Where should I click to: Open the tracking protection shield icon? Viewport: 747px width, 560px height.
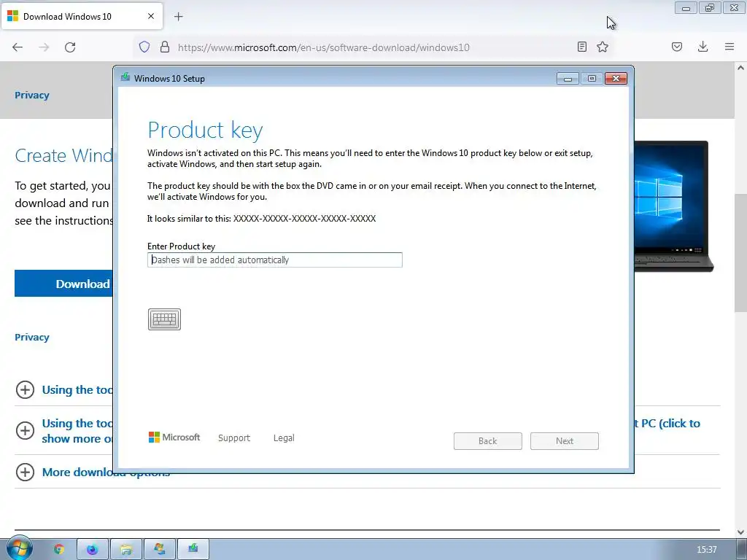tap(144, 47)
